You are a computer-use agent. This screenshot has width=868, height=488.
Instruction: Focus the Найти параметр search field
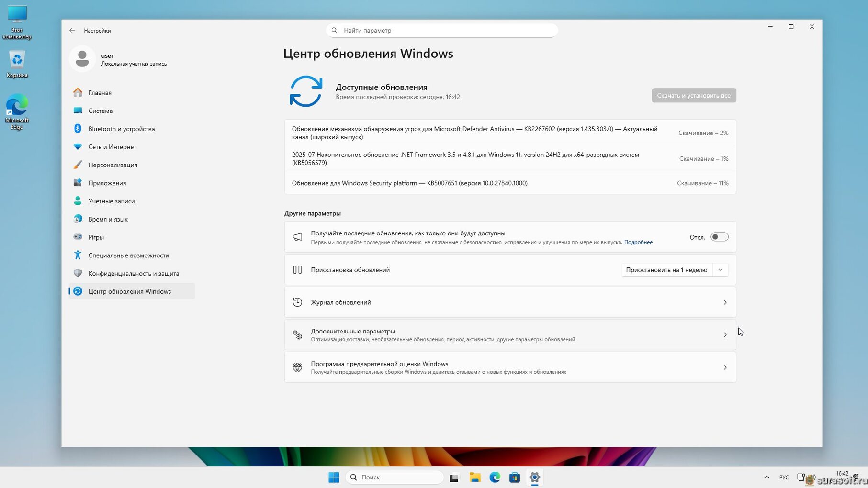pyautogui.click(x=442, y=30)
